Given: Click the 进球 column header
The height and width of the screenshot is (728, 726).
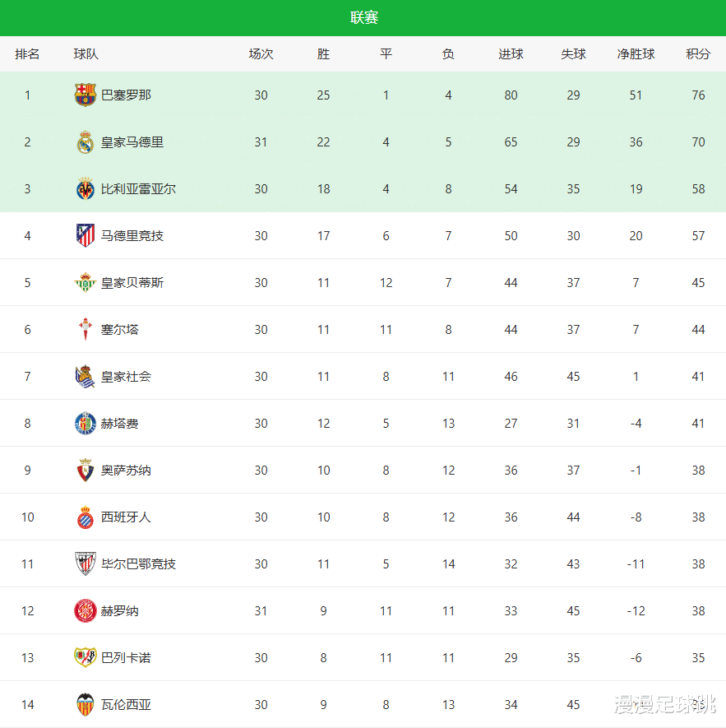Looking at the screenshot, I should pos(511,54).
